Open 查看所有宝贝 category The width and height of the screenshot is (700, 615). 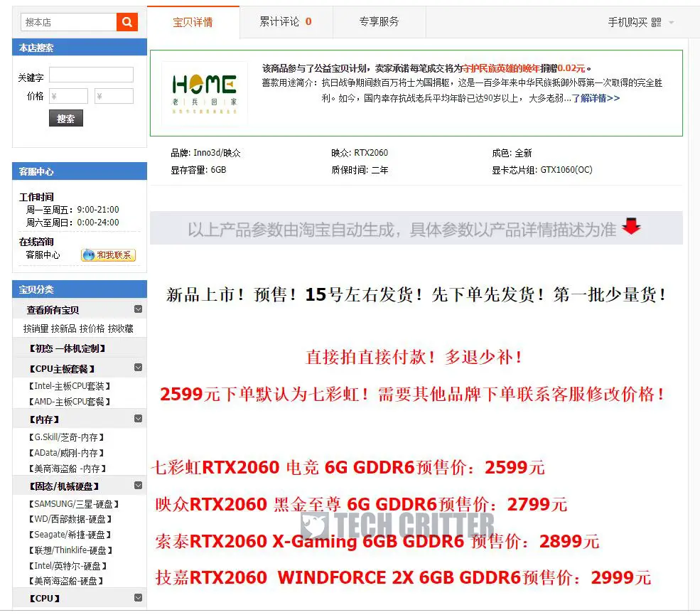tap(53, 310)
